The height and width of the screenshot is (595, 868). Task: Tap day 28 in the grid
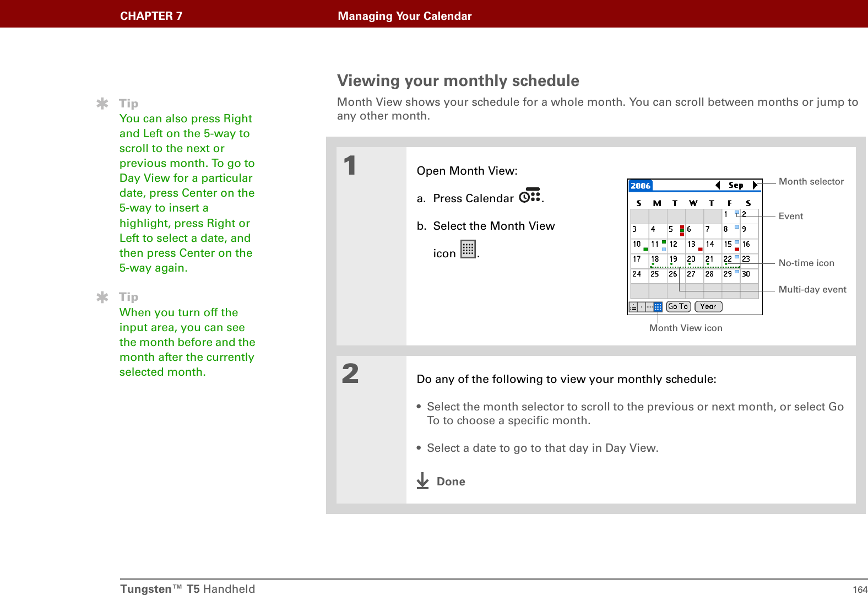(713, 276)
